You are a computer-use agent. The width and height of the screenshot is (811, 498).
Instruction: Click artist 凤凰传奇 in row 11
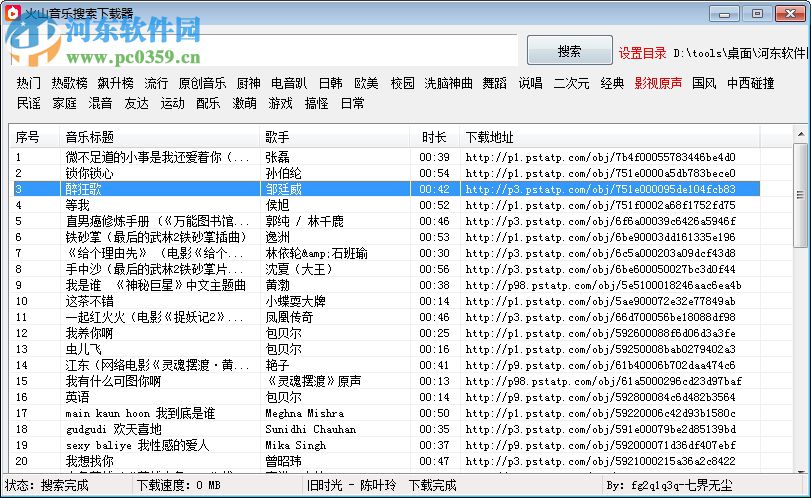coord(289,318)
